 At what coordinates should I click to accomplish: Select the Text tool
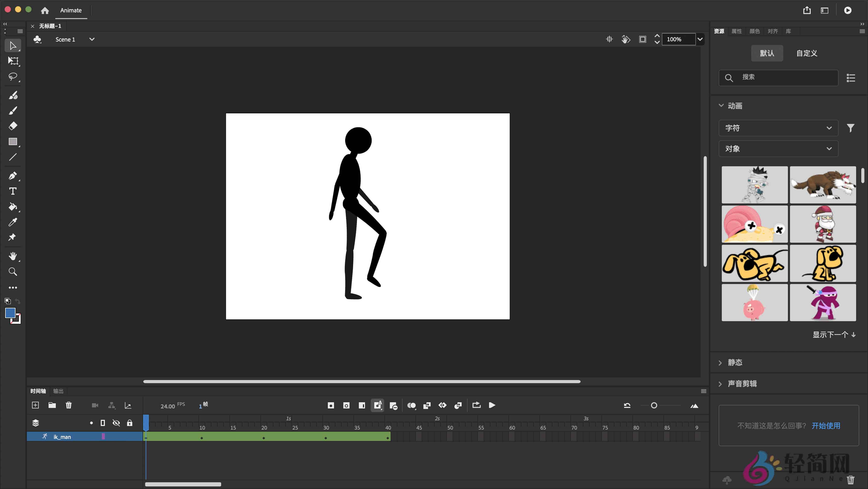point(13,191)
